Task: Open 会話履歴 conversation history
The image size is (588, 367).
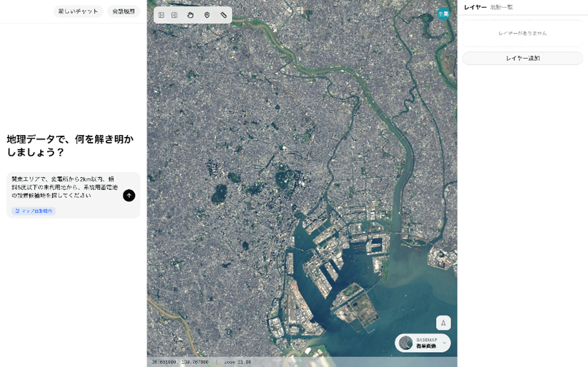Action: coord(123,12)
